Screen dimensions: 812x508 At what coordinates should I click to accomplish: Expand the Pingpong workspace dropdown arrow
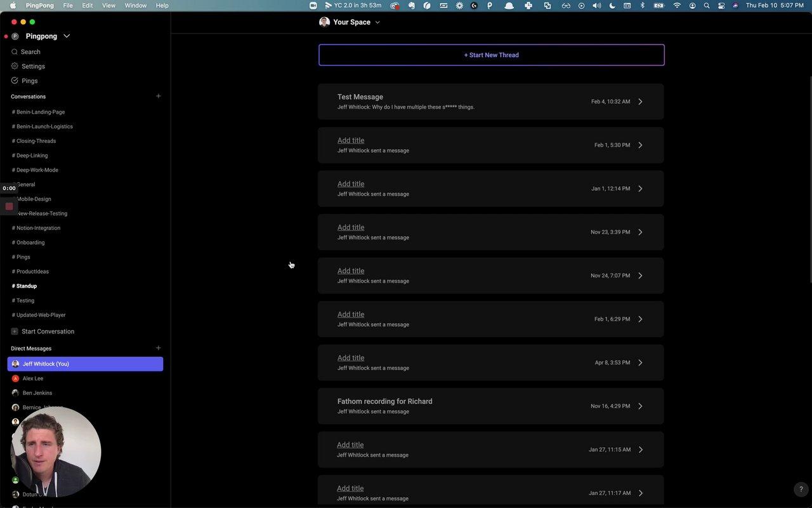(x=67, y=36)
